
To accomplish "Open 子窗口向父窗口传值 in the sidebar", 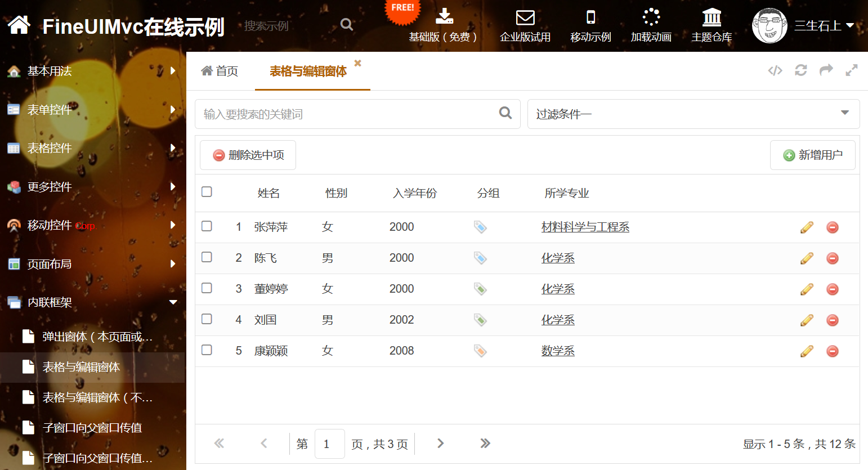I will pos(92,428).
